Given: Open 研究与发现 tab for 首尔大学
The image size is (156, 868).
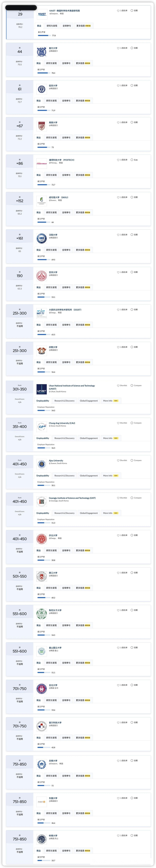Looking at the screenshot, I should click(52, 63).
